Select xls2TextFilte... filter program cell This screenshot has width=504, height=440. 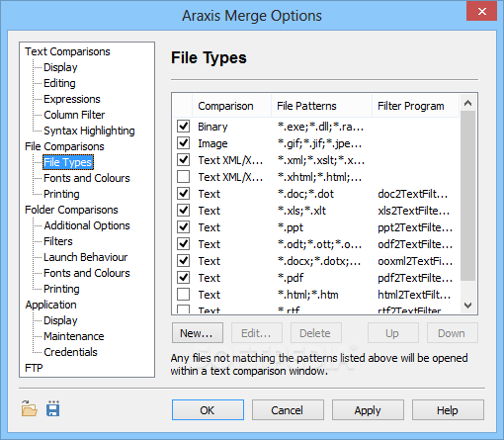[x=414, y=211]
